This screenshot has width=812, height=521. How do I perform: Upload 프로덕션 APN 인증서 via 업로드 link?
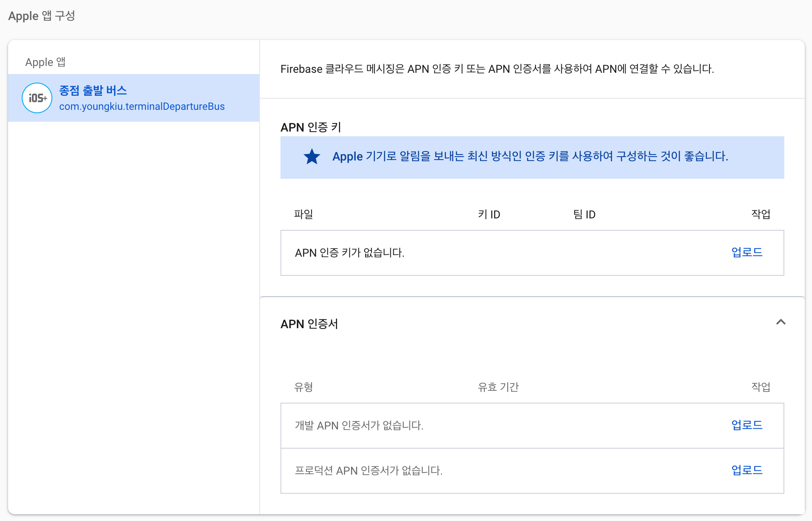[x=747, y=470]
